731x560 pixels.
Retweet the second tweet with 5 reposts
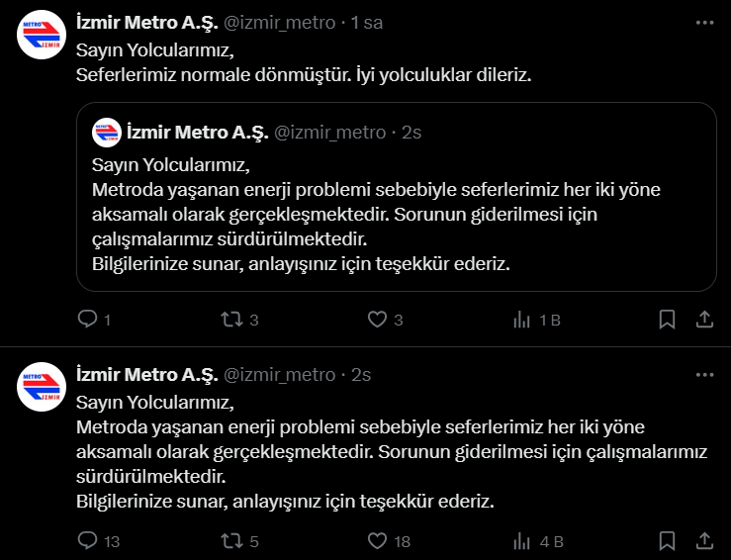click(239, 541)
